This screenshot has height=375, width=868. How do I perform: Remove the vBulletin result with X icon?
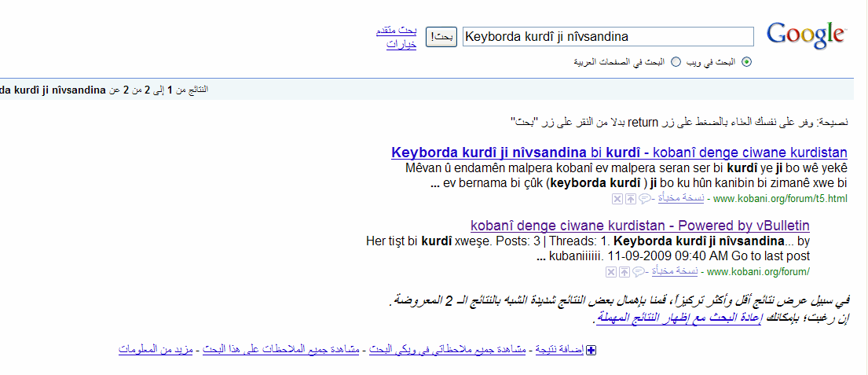point(610,272)
